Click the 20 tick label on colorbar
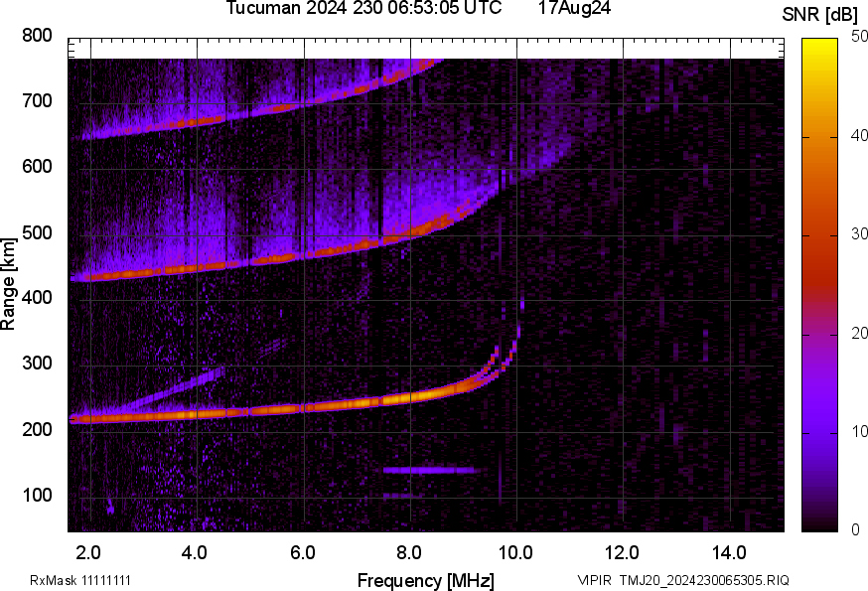The image size is (868, 591). pos(859,334)
